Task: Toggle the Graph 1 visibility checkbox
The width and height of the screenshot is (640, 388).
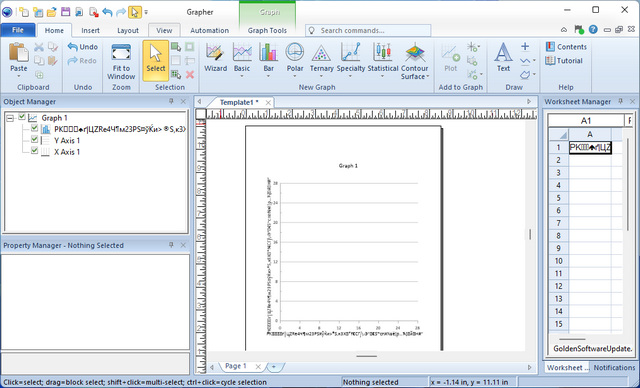Action: pyautogui.click(x=22, y=117)
